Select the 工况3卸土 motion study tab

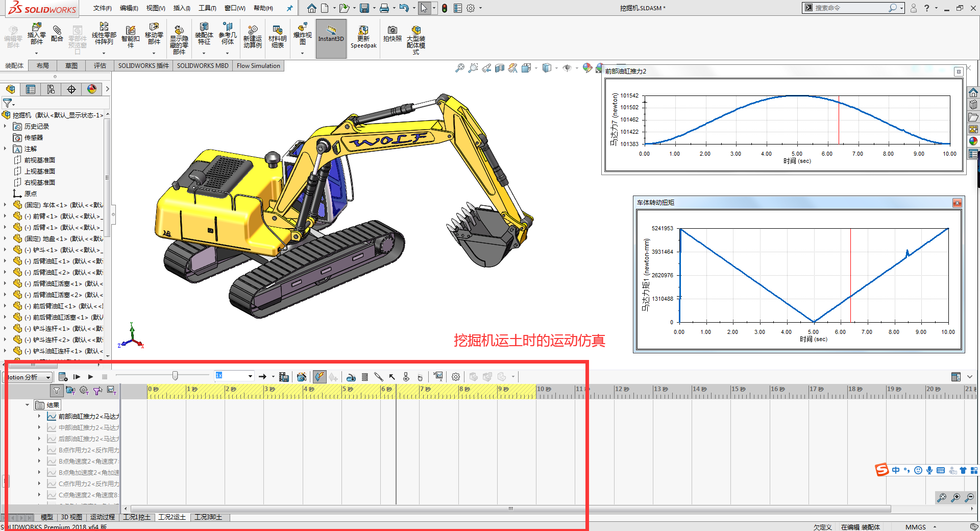[x=208, y=517]
